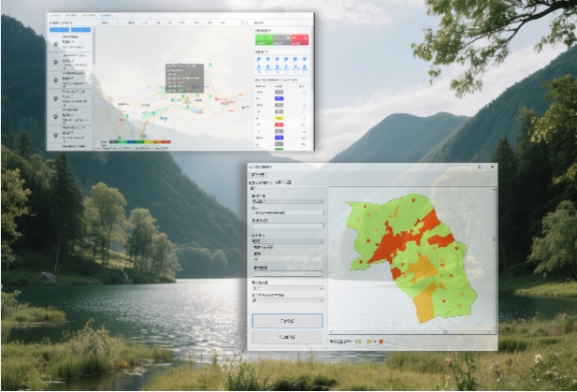Screen dimensions: 577x392
Task: Select the gray status card in right panel
Action: coord(281,39)
